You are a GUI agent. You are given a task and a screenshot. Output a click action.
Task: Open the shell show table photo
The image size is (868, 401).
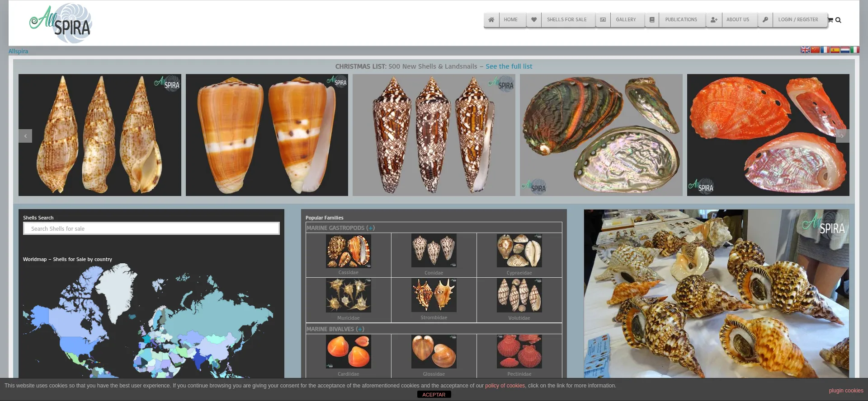pos(717,294)
